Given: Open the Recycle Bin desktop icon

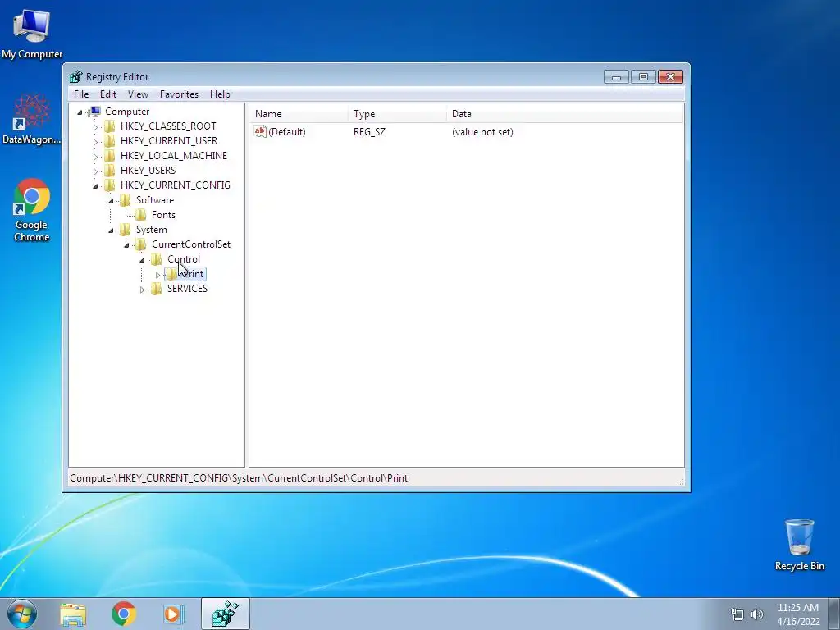Looking at the screenshot, I should [x=799, y=545].
